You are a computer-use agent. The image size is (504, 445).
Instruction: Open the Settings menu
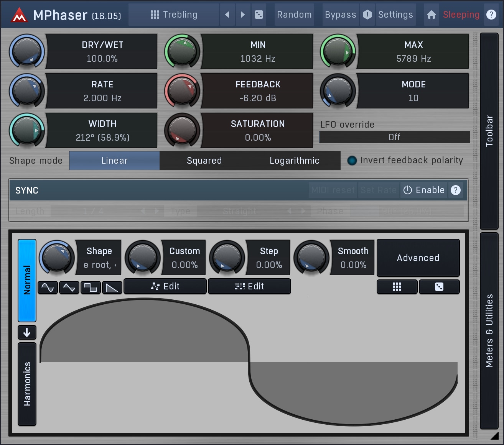395,15
